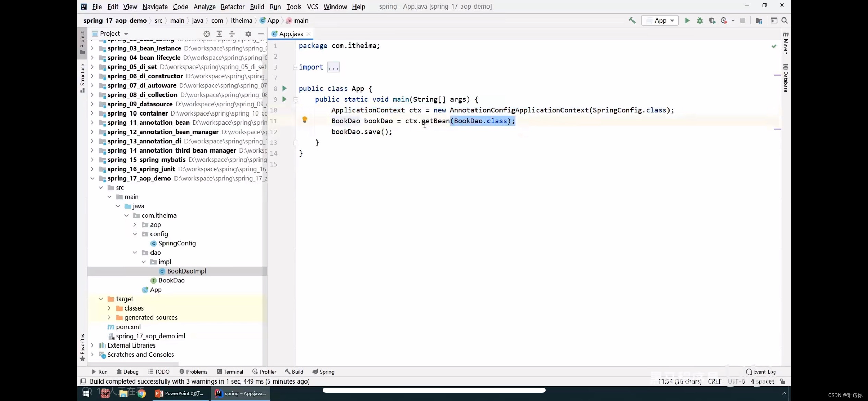Open the Analyze menu

point(204,7)
